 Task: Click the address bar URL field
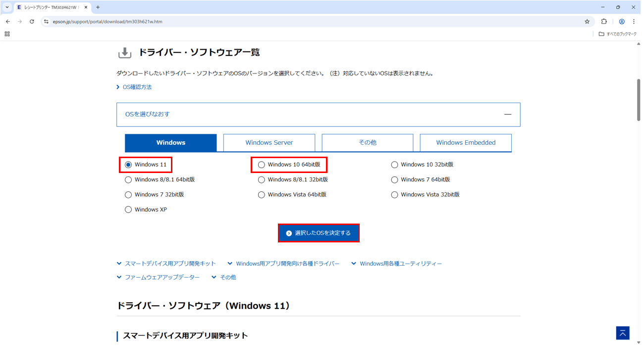click(x=317, y=21)
